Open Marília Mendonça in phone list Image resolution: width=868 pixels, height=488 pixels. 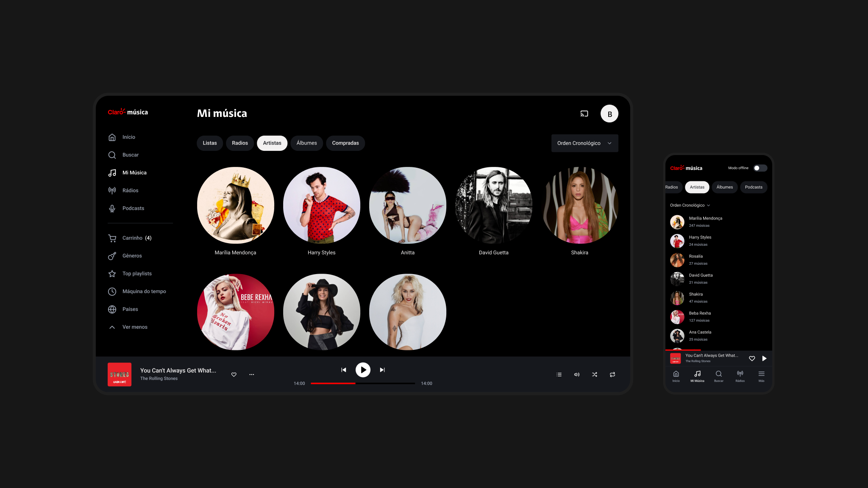point(719,222)
